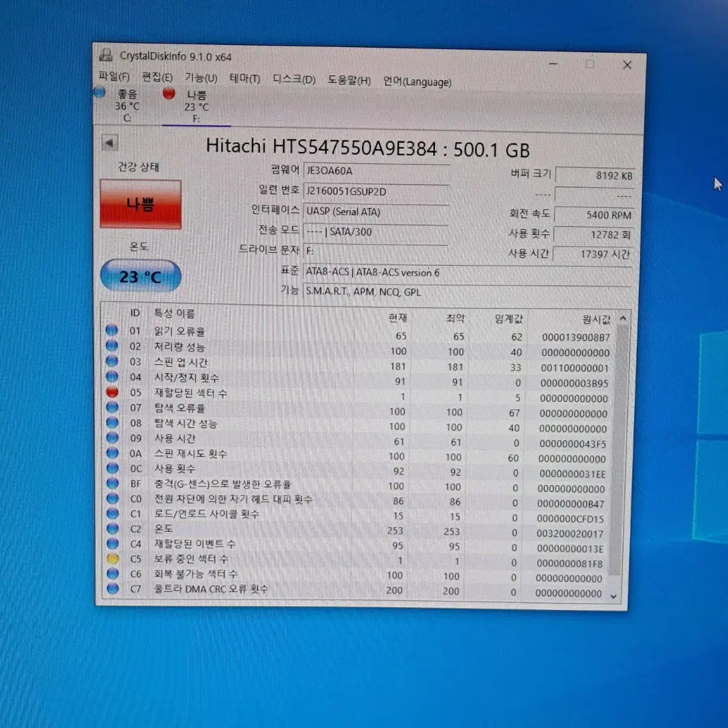Viewport: 728px width, 728px height.
Task: Click blue status icon for attribute BF
Action: [x=112, y=483]
